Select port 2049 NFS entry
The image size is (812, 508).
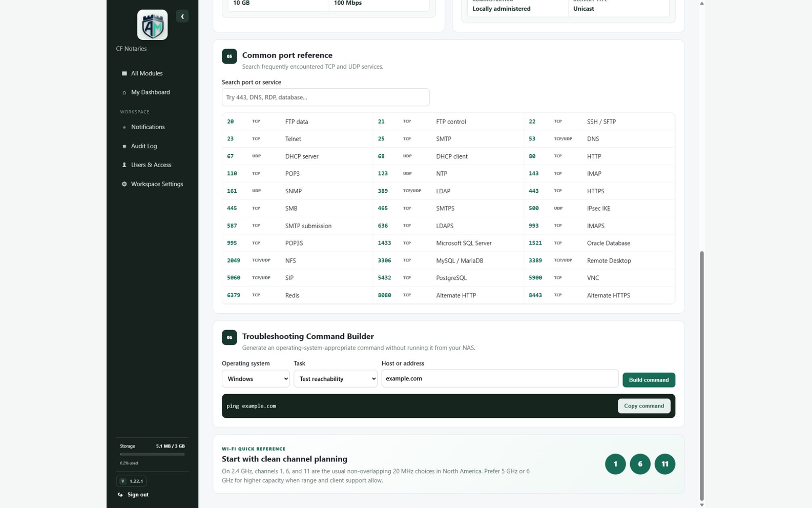(298, 260)
